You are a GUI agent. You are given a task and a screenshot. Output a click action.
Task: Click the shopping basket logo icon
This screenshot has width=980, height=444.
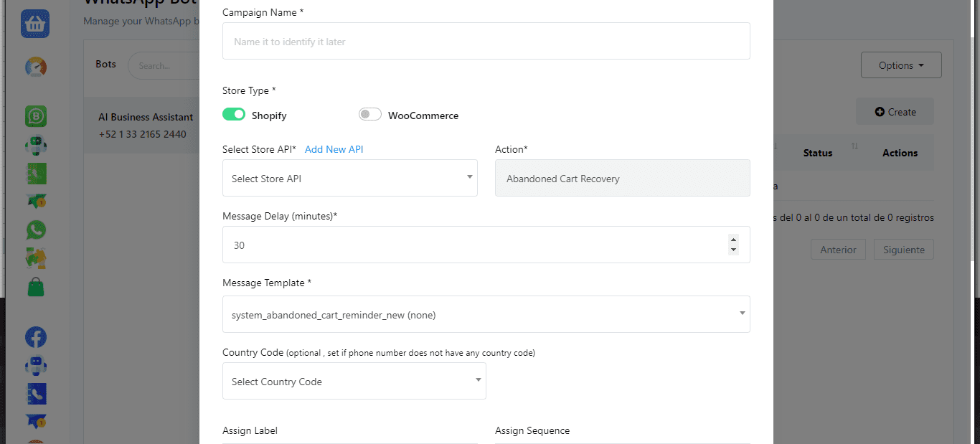pyautogui.click(x=35, y=24)
